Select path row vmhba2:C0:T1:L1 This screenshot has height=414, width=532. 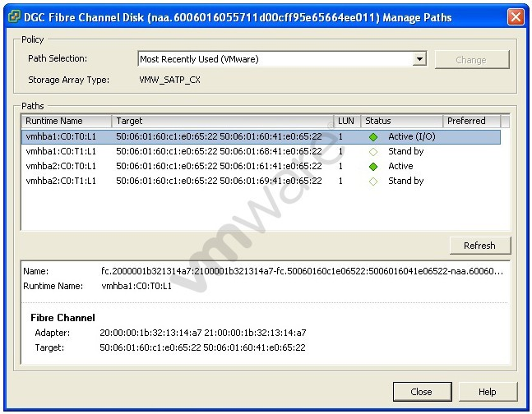coord(261,181)
